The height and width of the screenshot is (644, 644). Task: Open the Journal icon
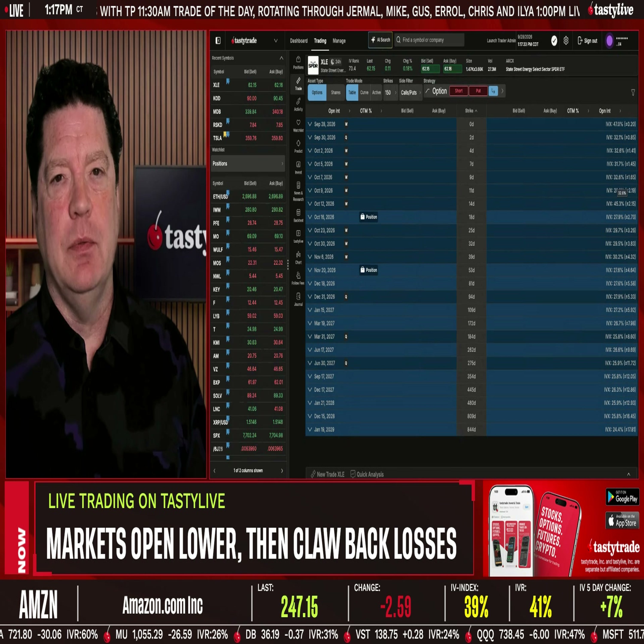[x=298, y=299]
